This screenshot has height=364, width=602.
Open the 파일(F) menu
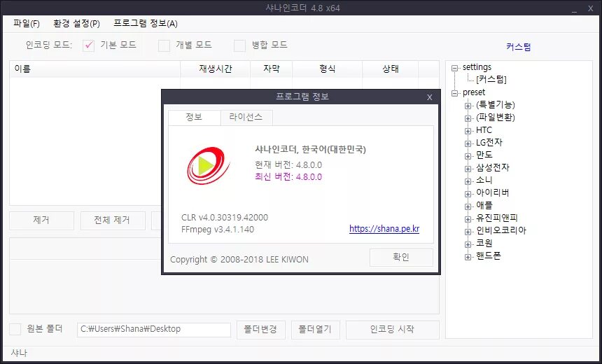pos(27,24)
